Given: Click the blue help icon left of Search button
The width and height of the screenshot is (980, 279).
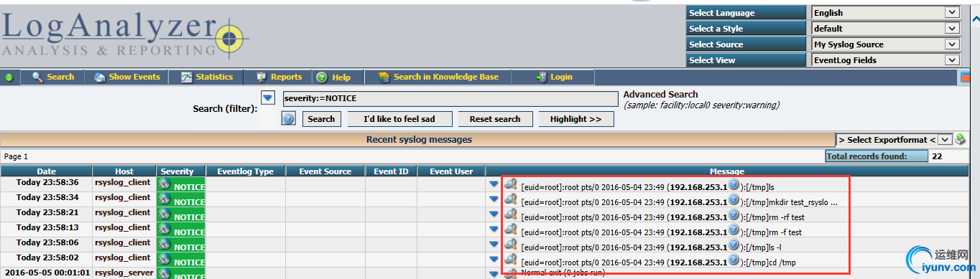Looking at the screenshot, I should tap(289, 119).
